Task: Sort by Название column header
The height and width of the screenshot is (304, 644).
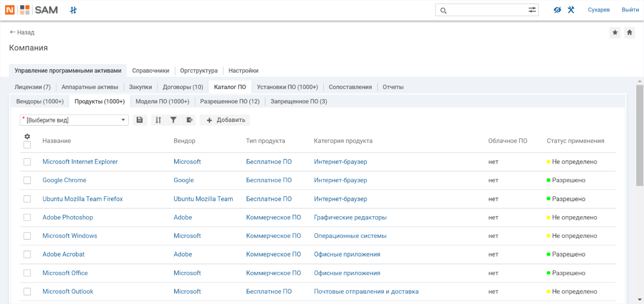Action: point(57,141)
